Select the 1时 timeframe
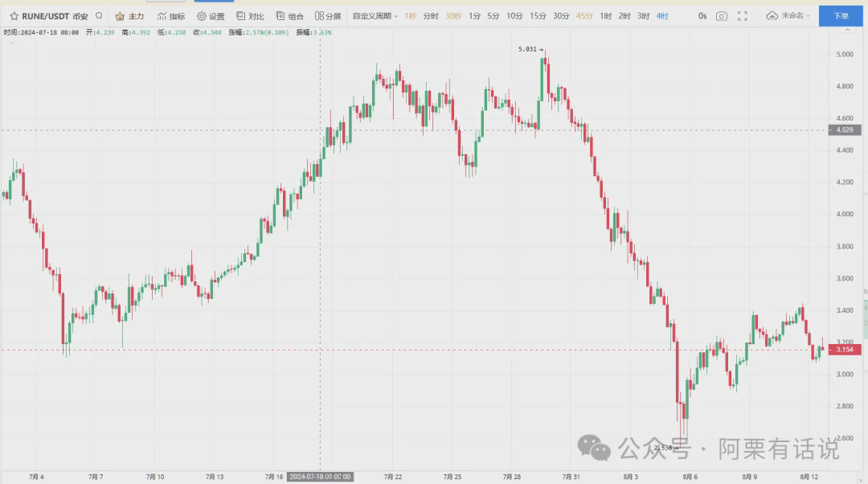Screen dimensions: 868x484 [606, 16]
